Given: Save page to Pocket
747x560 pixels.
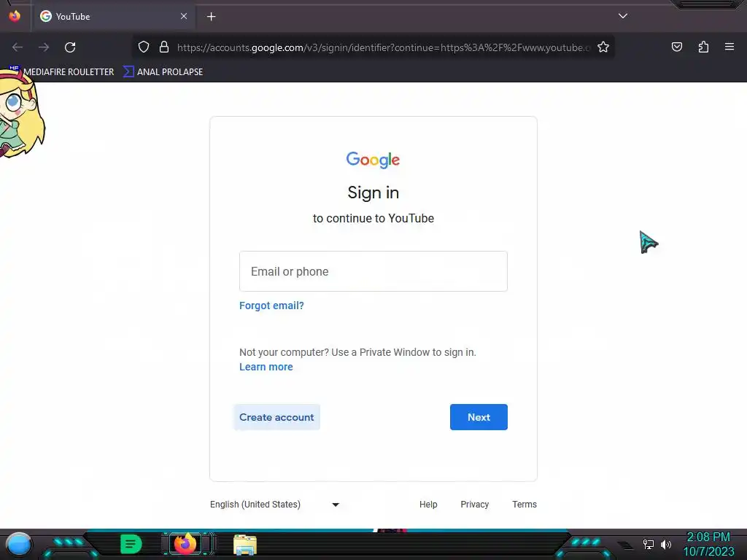Looking at the screenshot, I should coord(676,47).
